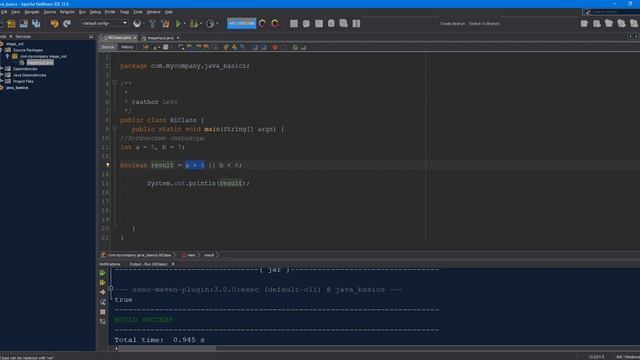This screenshot has height=360, width=640.
Task: Open the Debug Project dropdown arrow
Action: tap(201, 24)
